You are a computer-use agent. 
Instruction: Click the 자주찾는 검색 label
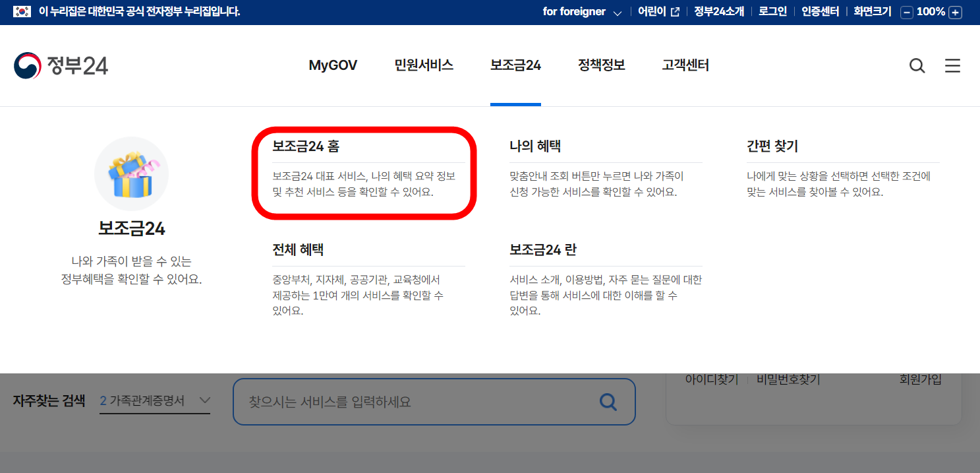pyautogui.click(x=49, y=400)
